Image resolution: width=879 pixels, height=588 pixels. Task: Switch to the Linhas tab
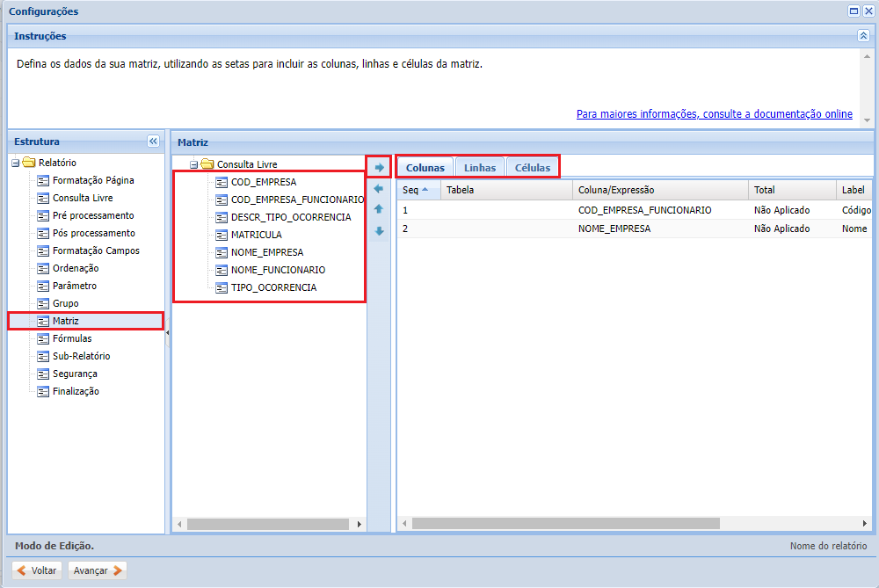click(480, 167)
